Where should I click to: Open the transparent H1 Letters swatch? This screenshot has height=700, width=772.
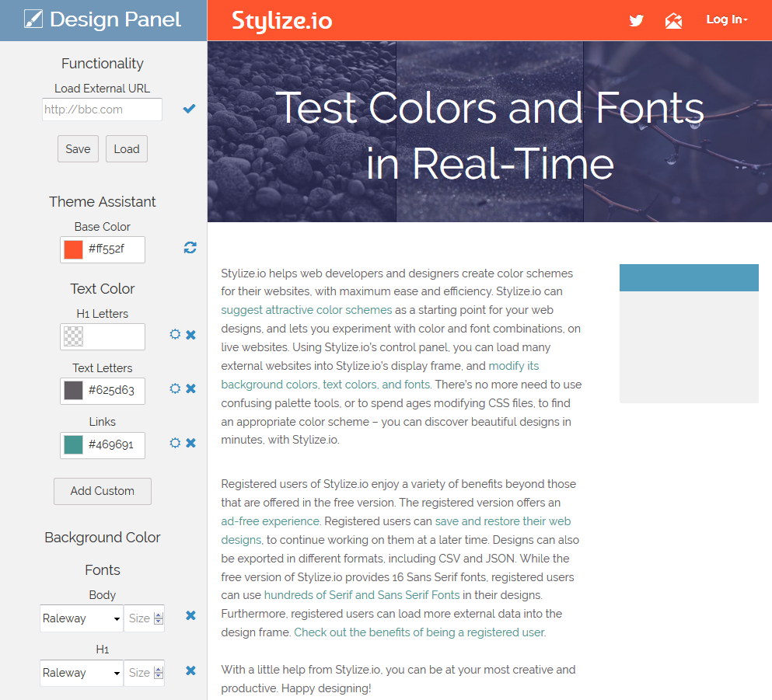[x=73, y=337]
